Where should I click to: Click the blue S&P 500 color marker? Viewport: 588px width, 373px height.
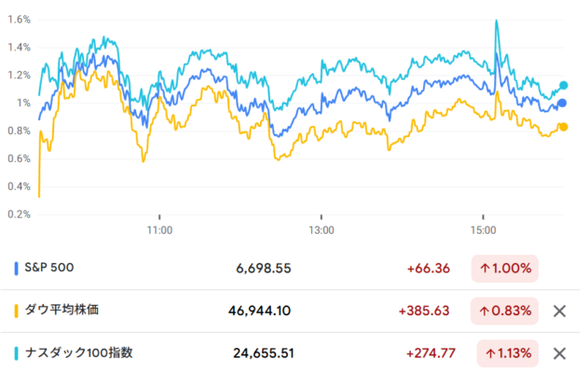[17, 269]
